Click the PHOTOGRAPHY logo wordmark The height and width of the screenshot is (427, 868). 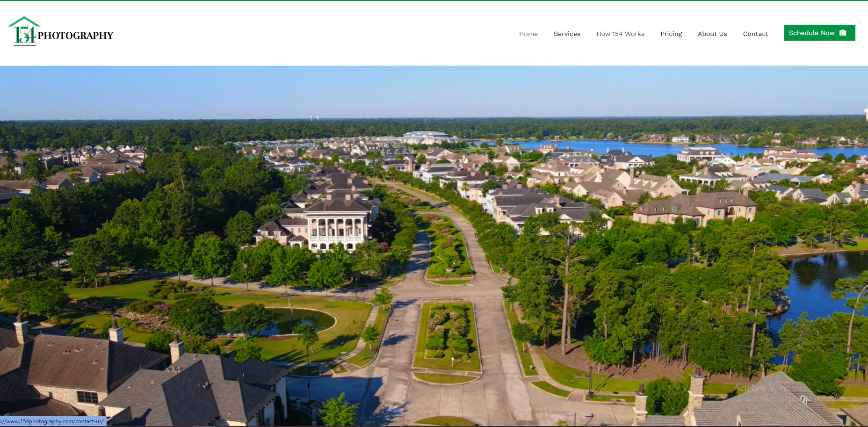75,36
